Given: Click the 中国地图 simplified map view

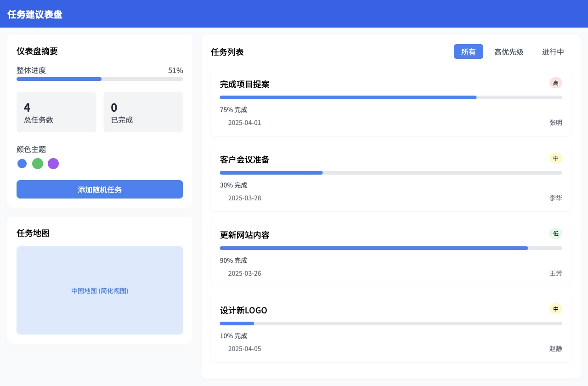Looking at the screenshot, I should tap(100, 290).
